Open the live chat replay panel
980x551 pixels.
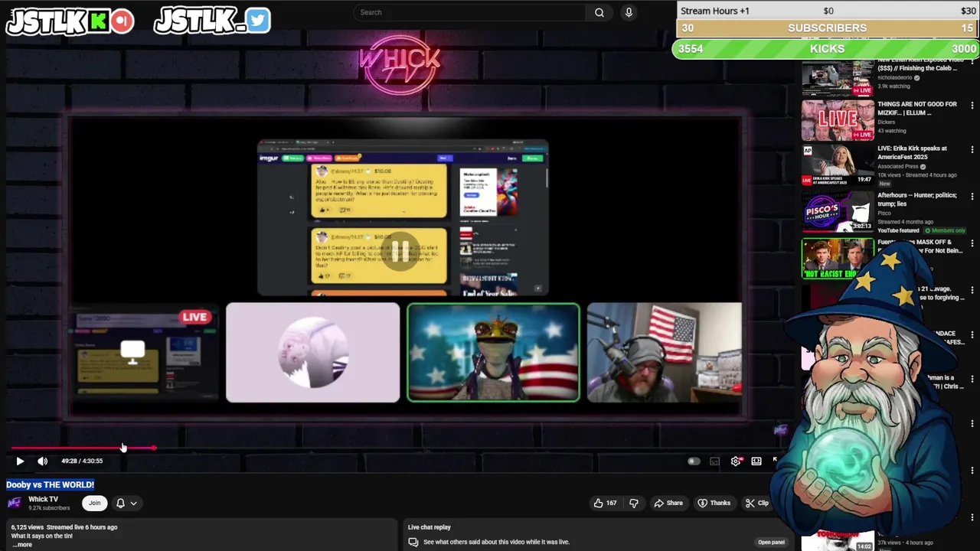[771, 542]
